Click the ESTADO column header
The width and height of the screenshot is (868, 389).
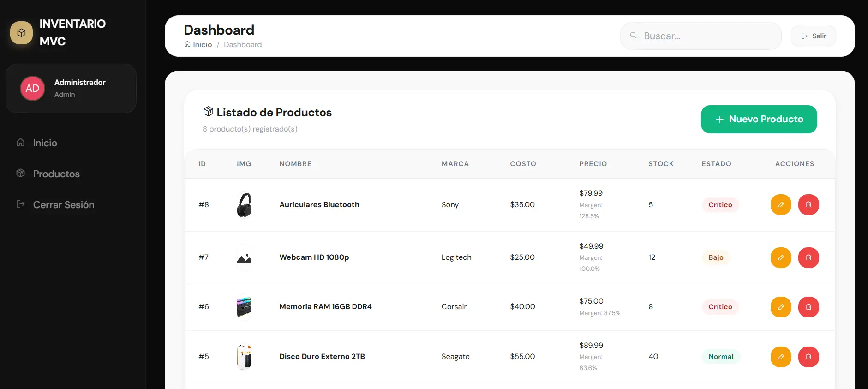716,164
